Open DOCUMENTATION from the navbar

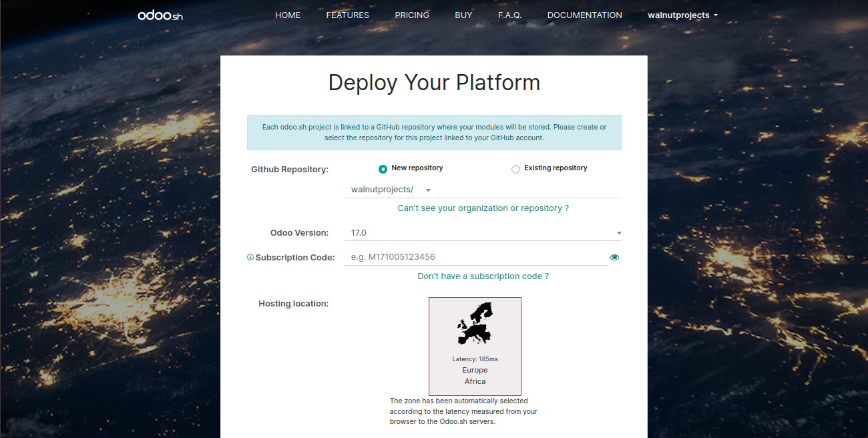[584, 15]
